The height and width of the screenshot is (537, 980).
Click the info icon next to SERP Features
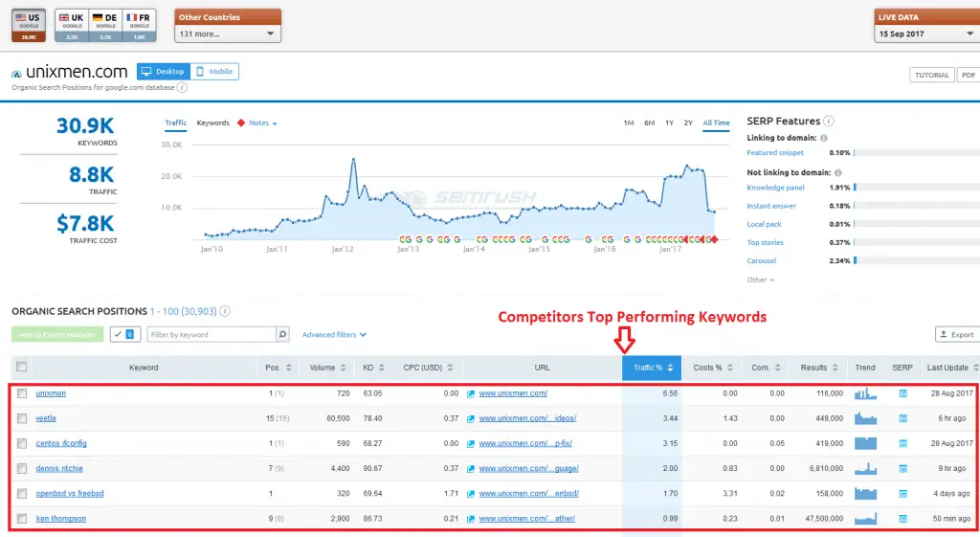pos(829,122)
